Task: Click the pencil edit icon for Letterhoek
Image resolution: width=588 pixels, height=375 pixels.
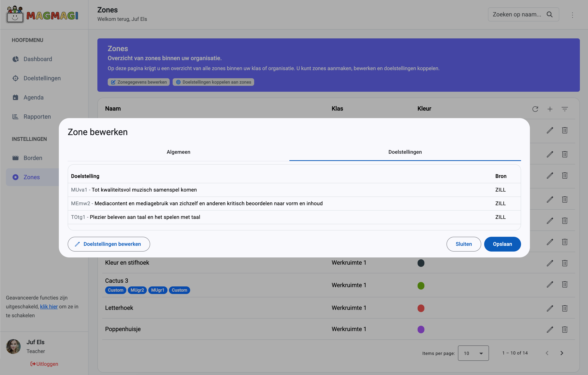Action: 550,308
